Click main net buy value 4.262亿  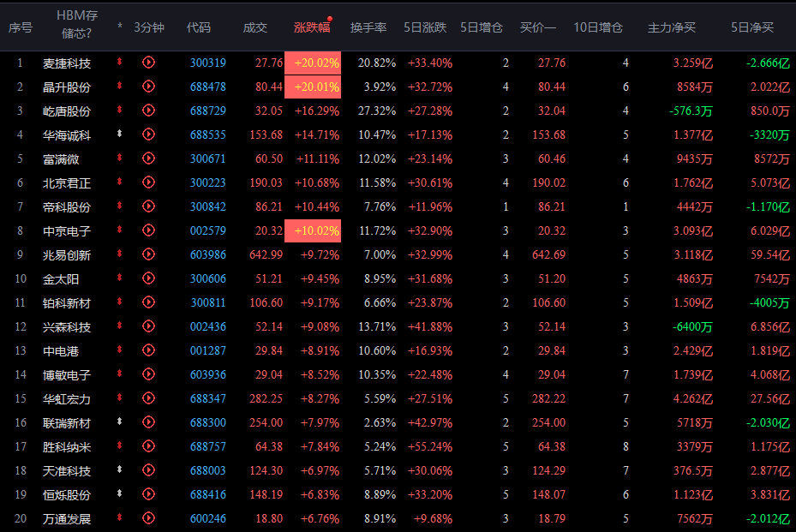(x=692, y=398)
